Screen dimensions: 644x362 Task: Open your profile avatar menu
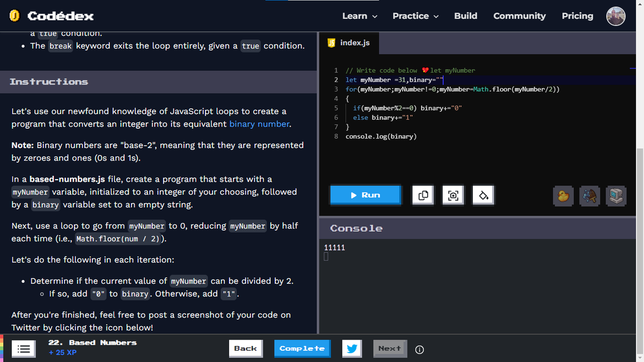point(616,16)
